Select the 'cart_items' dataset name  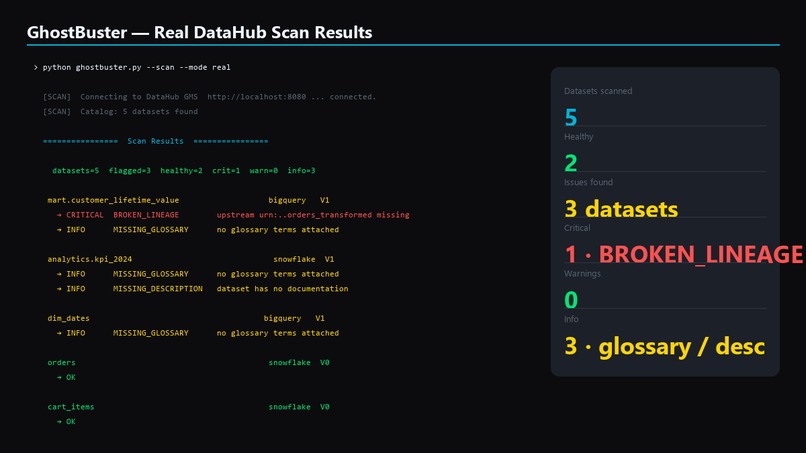tap(71, 407)
